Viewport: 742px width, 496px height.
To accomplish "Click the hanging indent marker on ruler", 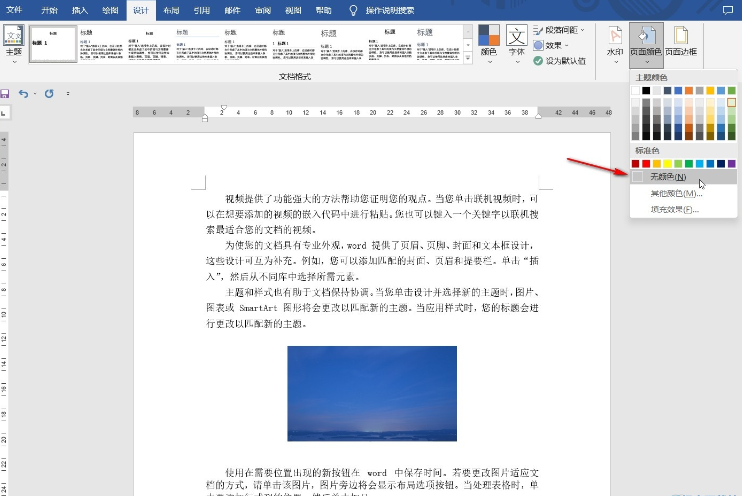I will tap(205, 118).
